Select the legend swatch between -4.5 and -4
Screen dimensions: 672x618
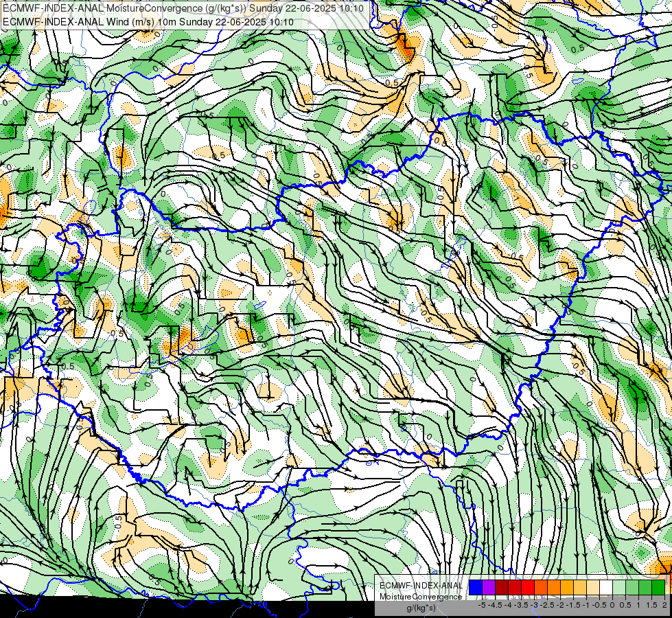pos(502,588)
